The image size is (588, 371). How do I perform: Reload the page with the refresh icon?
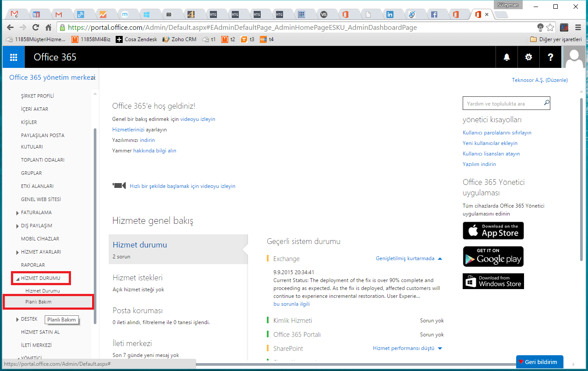click(x=35, y=27)
